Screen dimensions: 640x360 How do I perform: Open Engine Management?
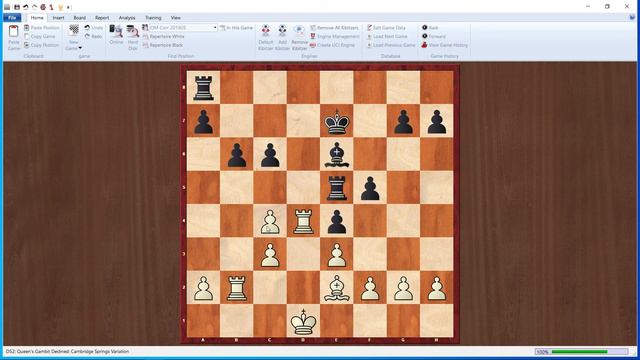click(x=335, y=36)
